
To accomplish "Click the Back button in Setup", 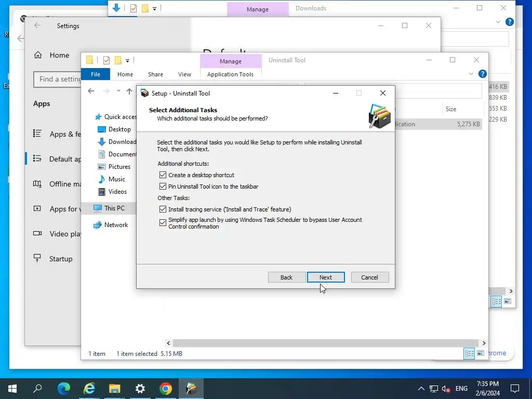I will (286, 277).
